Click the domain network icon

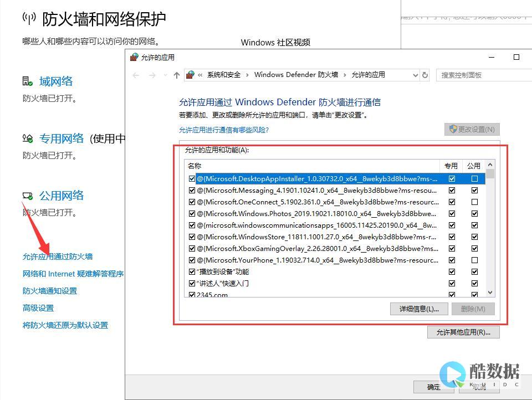click(28, 81)
